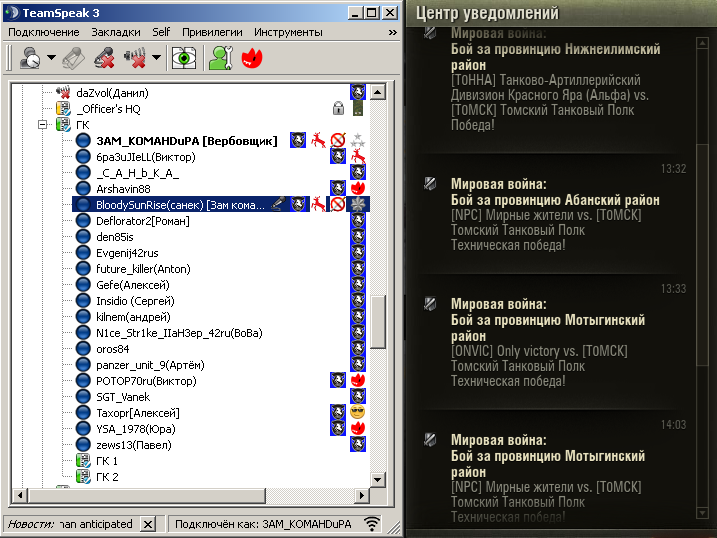Select the ГК channel
Viewport: 717px width, 538px height.
pos(83,125)
